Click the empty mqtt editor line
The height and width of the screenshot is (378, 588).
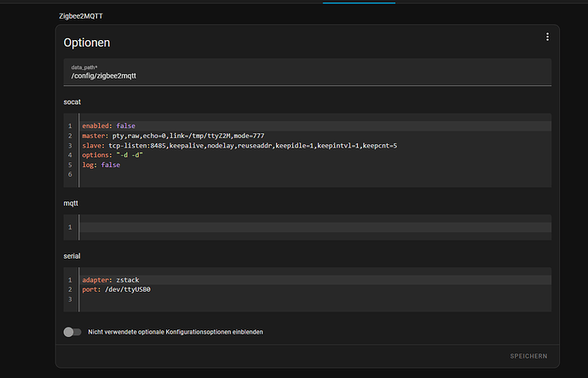(x=316, y=227)
